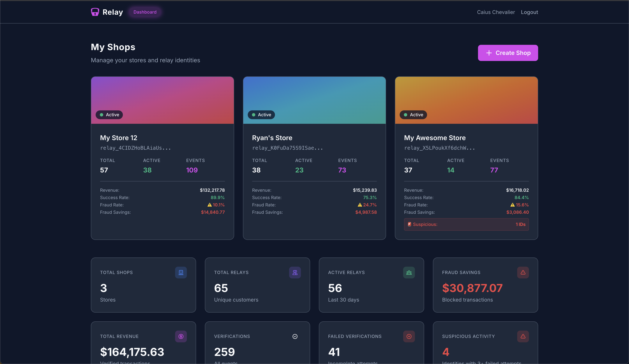
Task: Click the Total Revenue dollar icon
Action: pyautogui.click(x=181, y=336)
